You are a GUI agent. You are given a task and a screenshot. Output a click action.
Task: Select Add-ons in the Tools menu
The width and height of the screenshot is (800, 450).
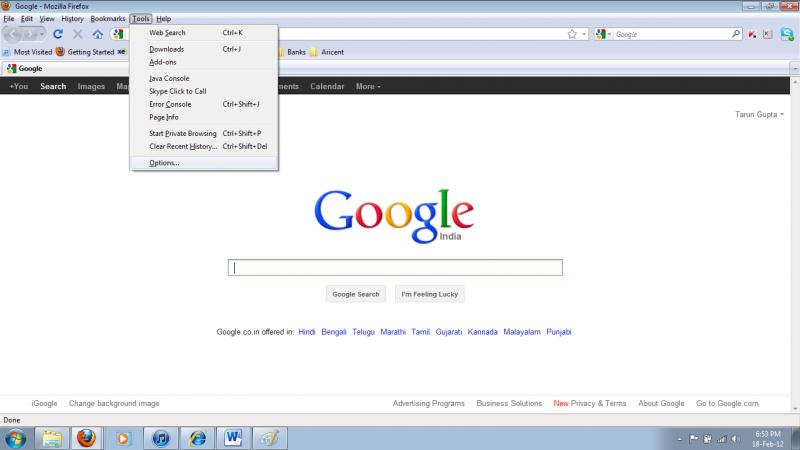click(x=204, y=62)
